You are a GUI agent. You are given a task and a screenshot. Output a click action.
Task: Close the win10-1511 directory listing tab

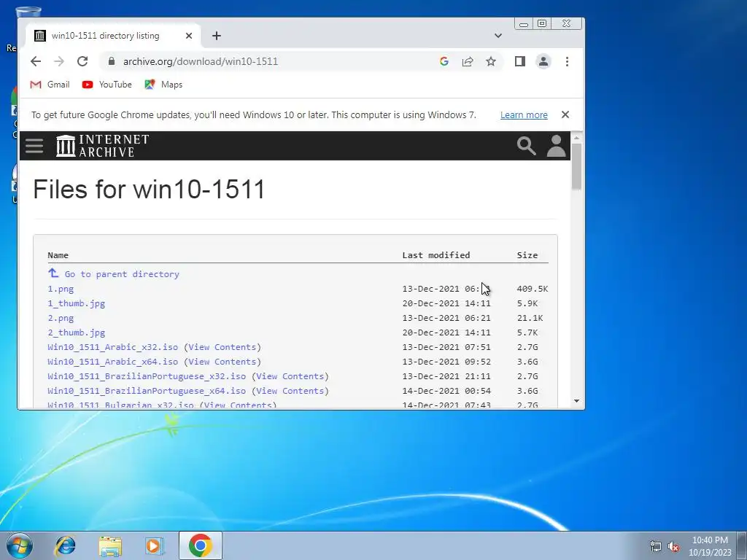[189, 36]
